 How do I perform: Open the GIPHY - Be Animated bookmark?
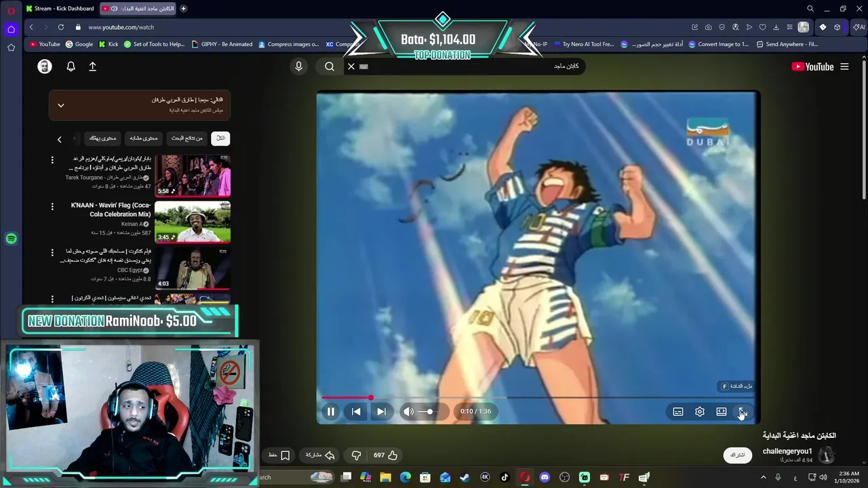(222, 44)
